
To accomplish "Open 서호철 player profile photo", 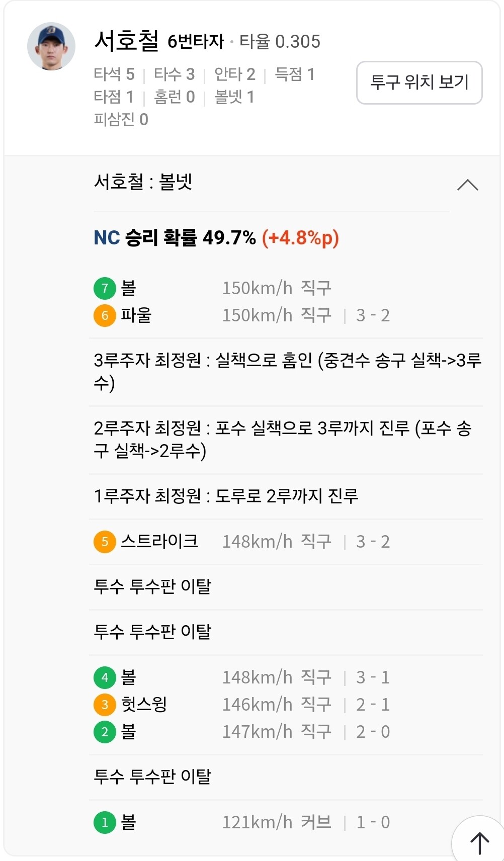I will [x=51, y=46].
